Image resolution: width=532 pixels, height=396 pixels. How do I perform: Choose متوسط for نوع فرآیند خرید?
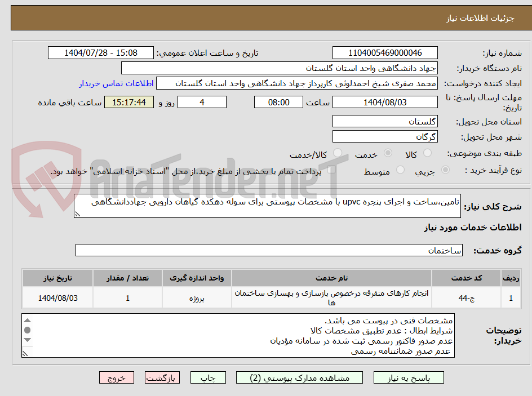click(x=401, y=169)
